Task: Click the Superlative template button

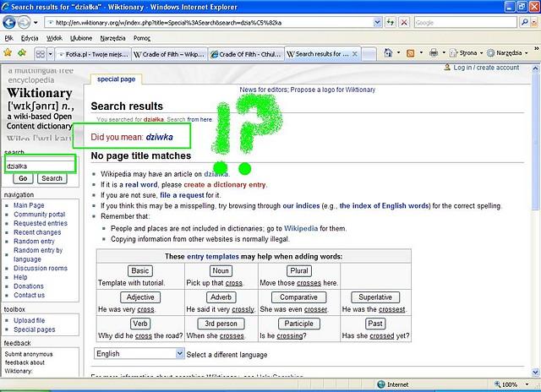Action: [375, 297]
